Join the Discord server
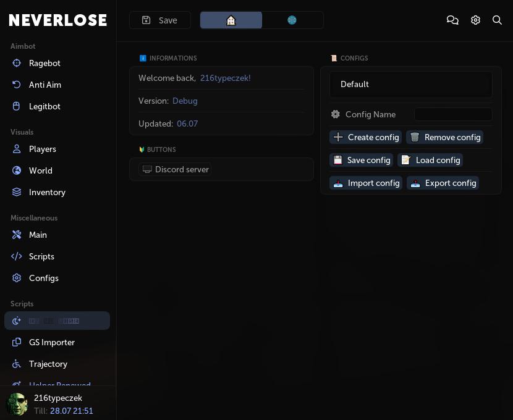Viewport: 513px width, 420px height. click(x=176, y=169)
